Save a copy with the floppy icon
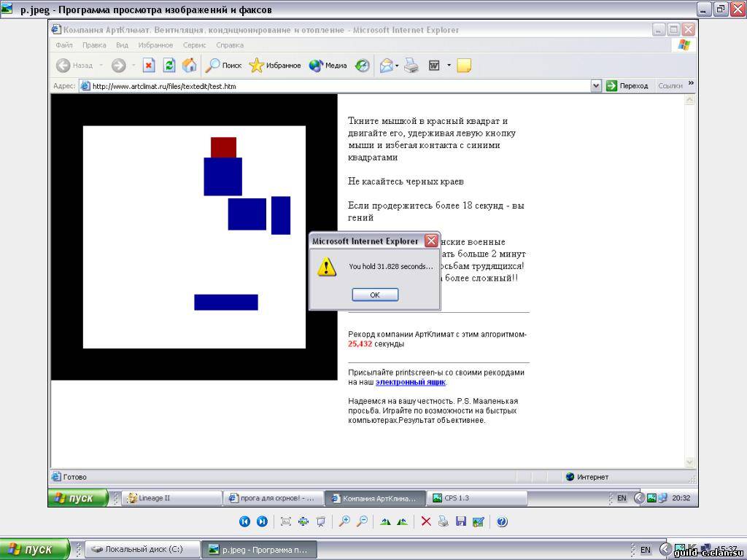The height and width of the screenshot is (560, 747). (x=461, y=521)
